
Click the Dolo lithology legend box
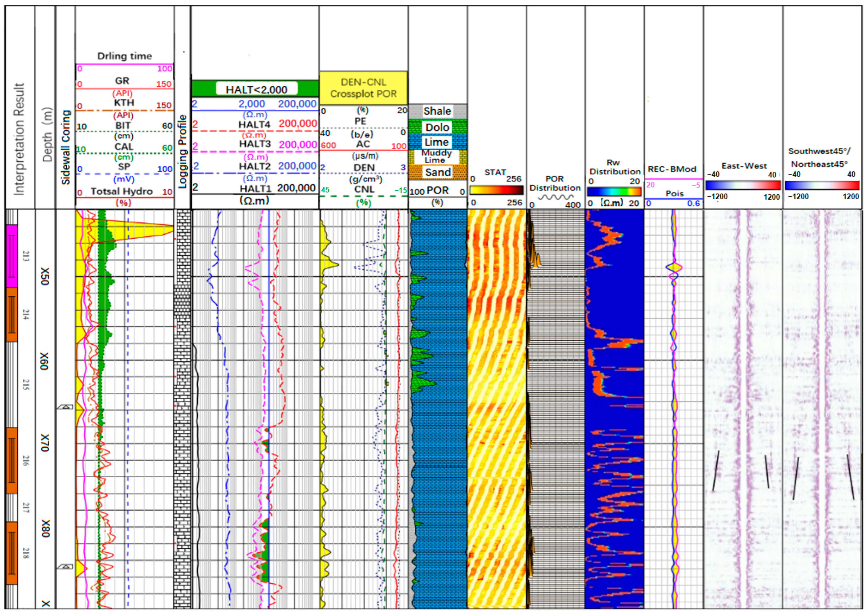tap(437, 127)
